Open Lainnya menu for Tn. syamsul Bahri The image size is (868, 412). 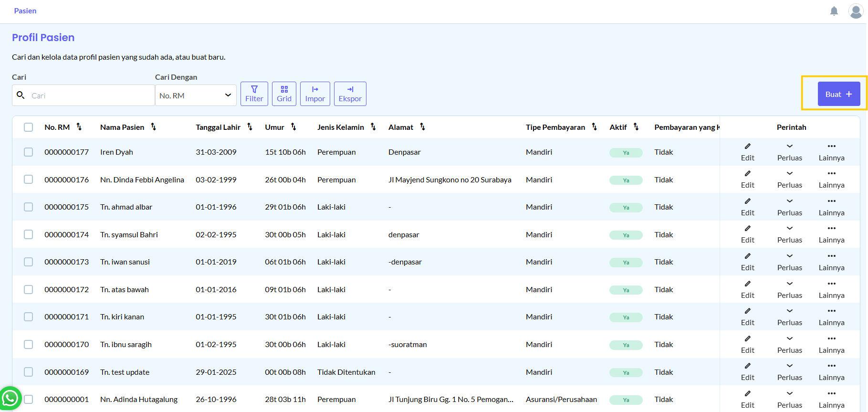(832, 234)
